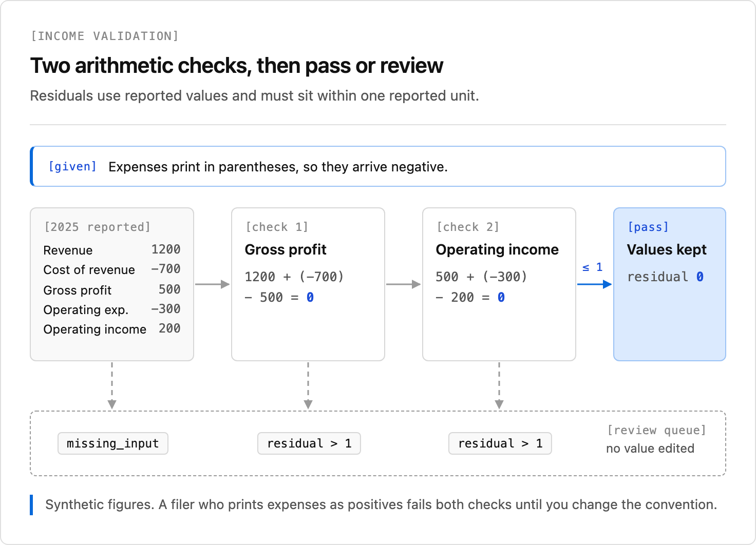This screenshot has height=545, width=756.
Task: Click the residual > 1 chip under check 1
Action: pyautogui.click(x=309, y=443)
